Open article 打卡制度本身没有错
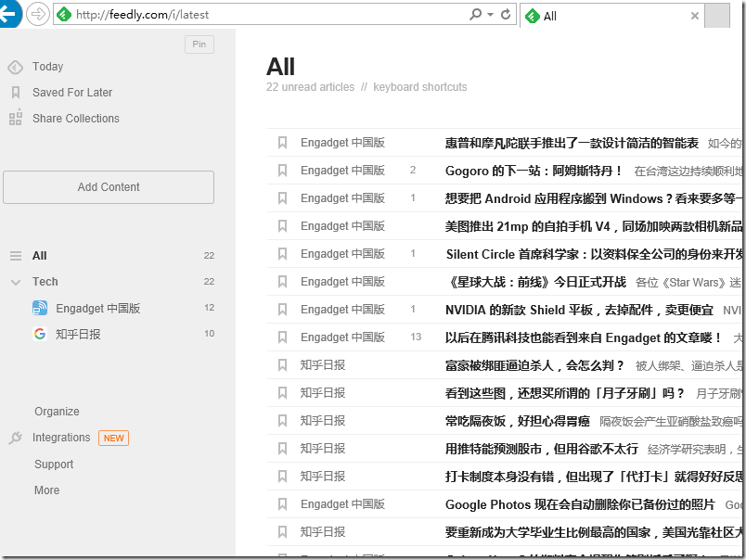 (x=593, y=477)
